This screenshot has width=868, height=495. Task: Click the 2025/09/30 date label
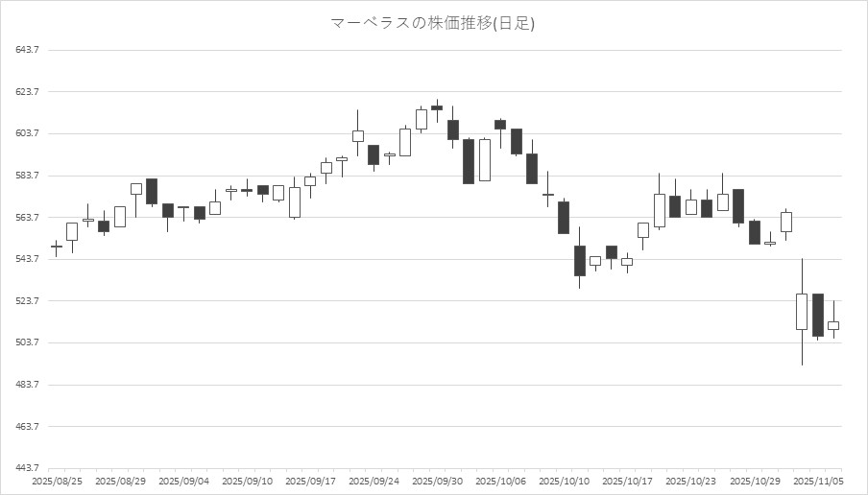[x=437, y=480]
